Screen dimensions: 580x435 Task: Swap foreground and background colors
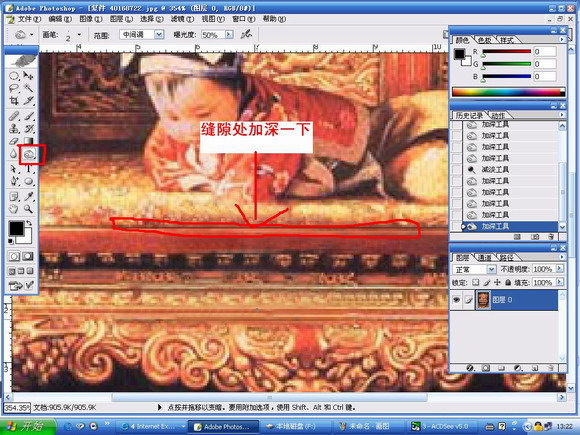click(29, 223)
